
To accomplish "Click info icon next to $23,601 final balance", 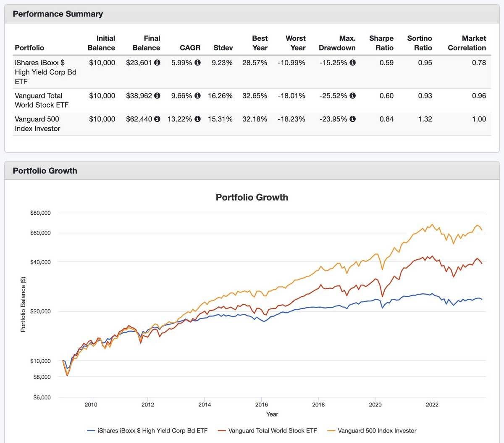I will coord(157,63).
